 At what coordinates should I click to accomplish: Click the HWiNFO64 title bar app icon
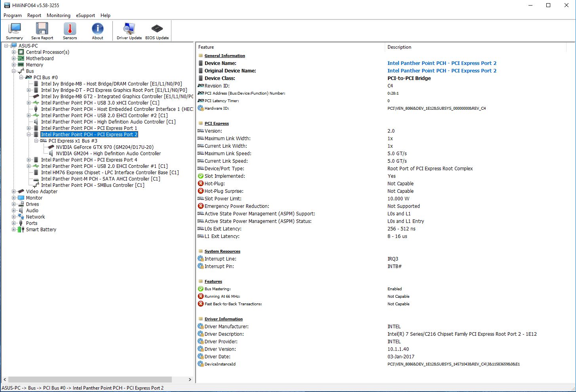coord(7,5)
